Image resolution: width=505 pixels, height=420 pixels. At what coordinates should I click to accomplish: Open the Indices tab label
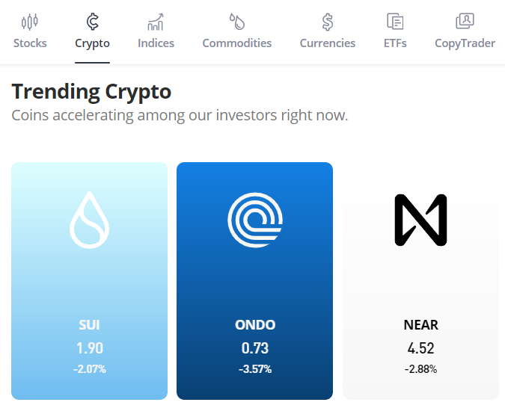[156, 43]
